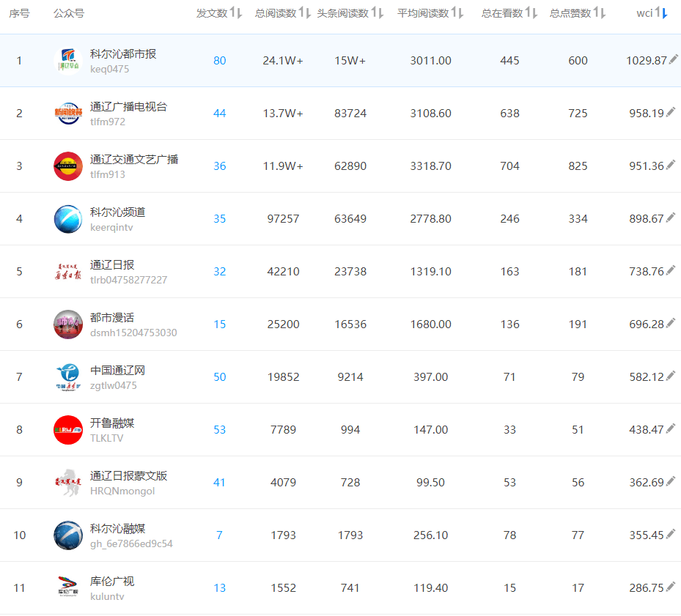Select the 通辽交通文艺广播 red logo

click(67, 166)
